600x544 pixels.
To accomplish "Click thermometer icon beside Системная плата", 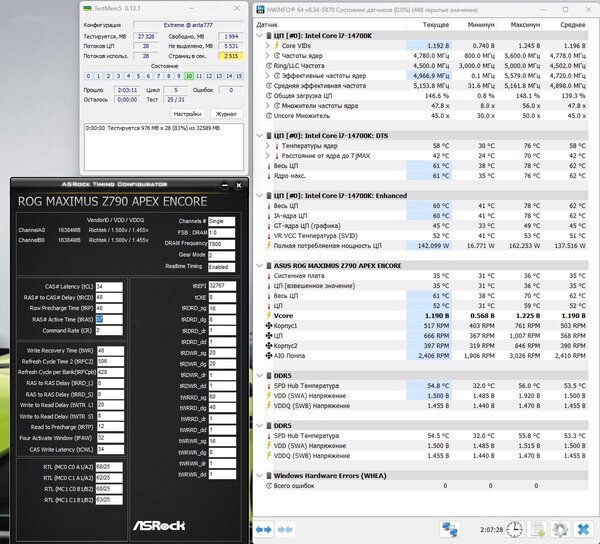I will 269,276.
